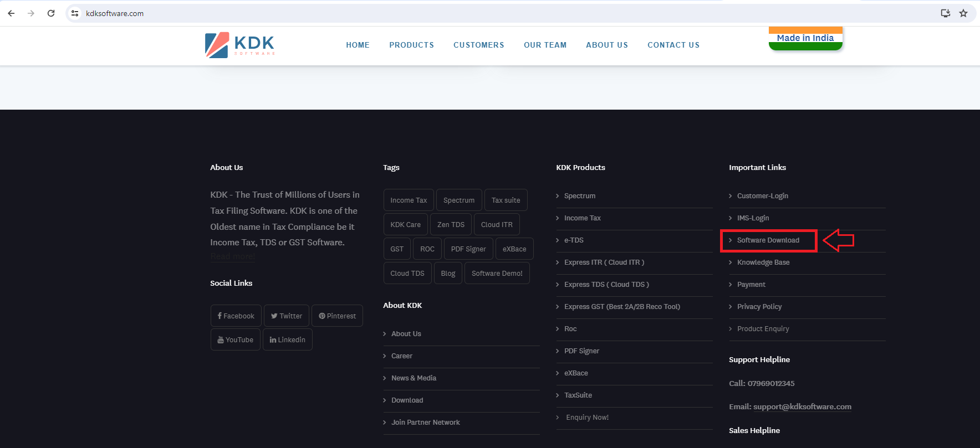
Task: Click the support phone number 07969012345
Action: tap(771, 383)
